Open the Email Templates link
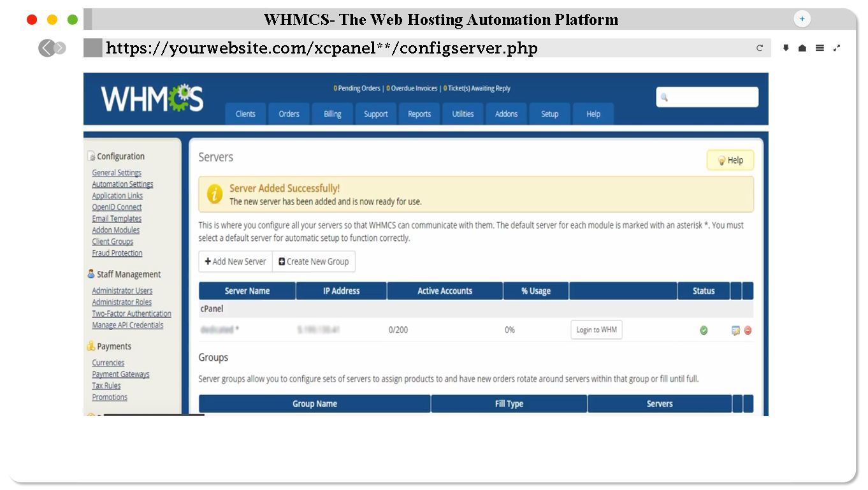The width and height of the screenshot is (868, 490). [x=117, y=219]
